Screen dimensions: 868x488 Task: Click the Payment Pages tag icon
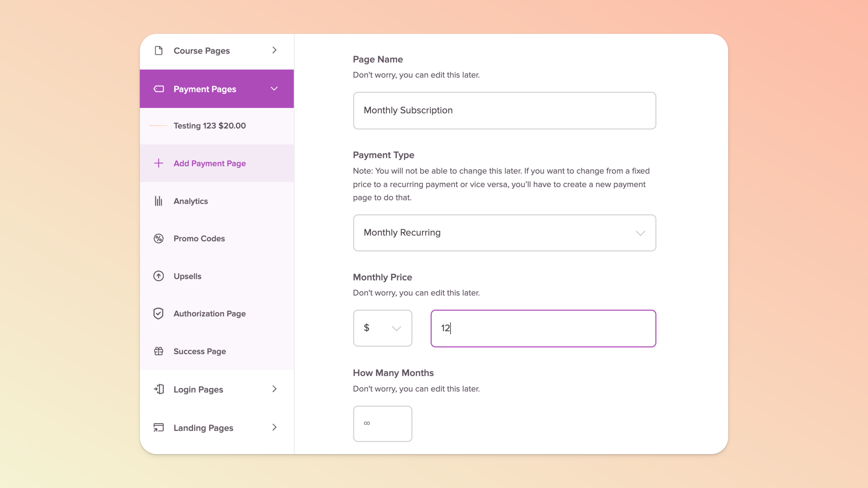tap(158, 89)
